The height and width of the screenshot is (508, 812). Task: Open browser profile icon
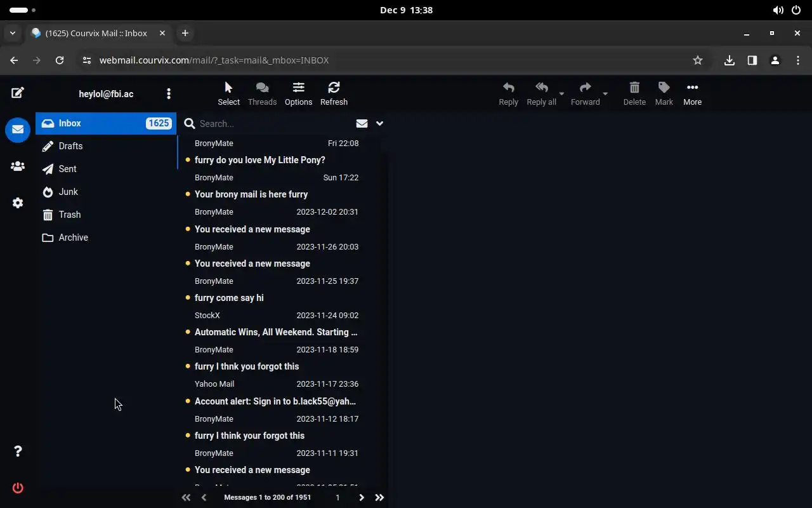(775, 60)
